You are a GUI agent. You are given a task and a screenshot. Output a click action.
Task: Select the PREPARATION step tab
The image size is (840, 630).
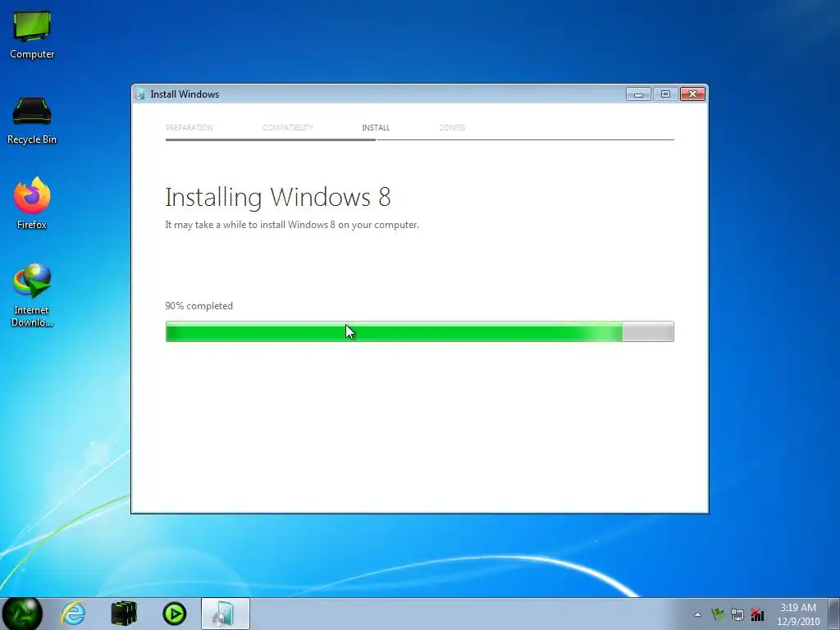coord(189,127)
